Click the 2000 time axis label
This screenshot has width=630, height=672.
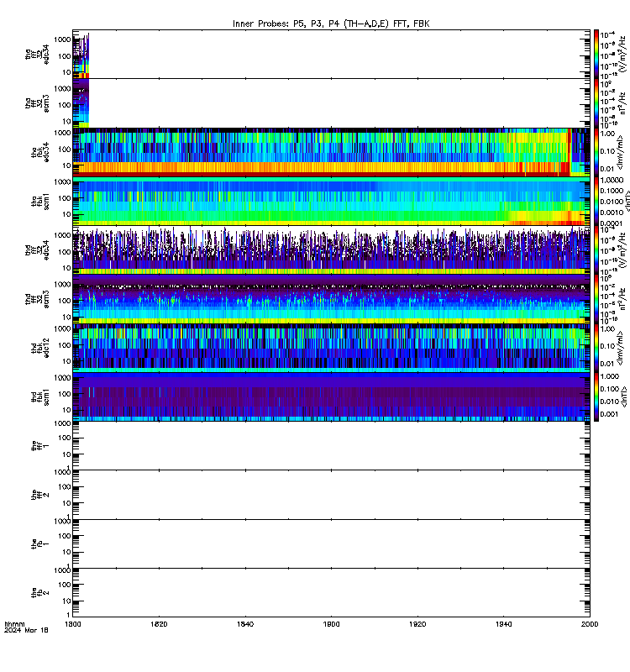click(x=590, y=624)
